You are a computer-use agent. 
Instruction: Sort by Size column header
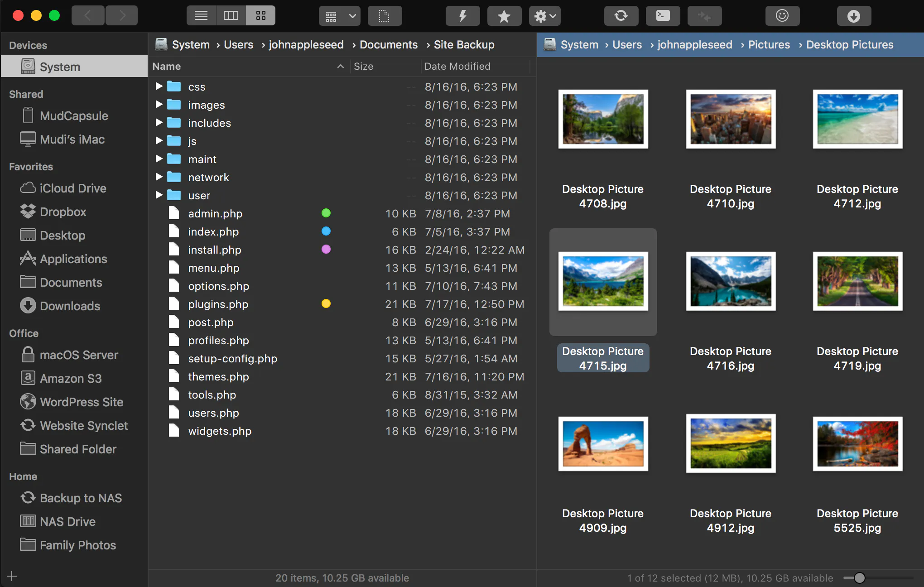click(x=385, y=67)
